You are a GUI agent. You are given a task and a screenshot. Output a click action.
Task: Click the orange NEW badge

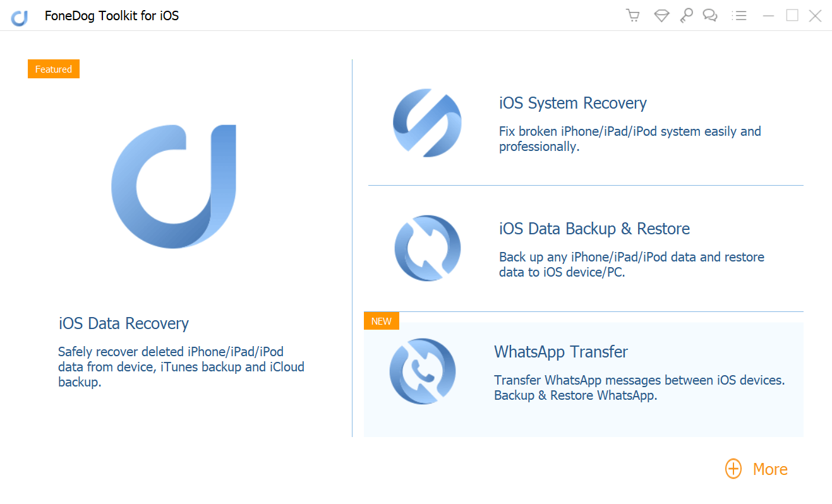pyautogui.click(x=382, y=321)
